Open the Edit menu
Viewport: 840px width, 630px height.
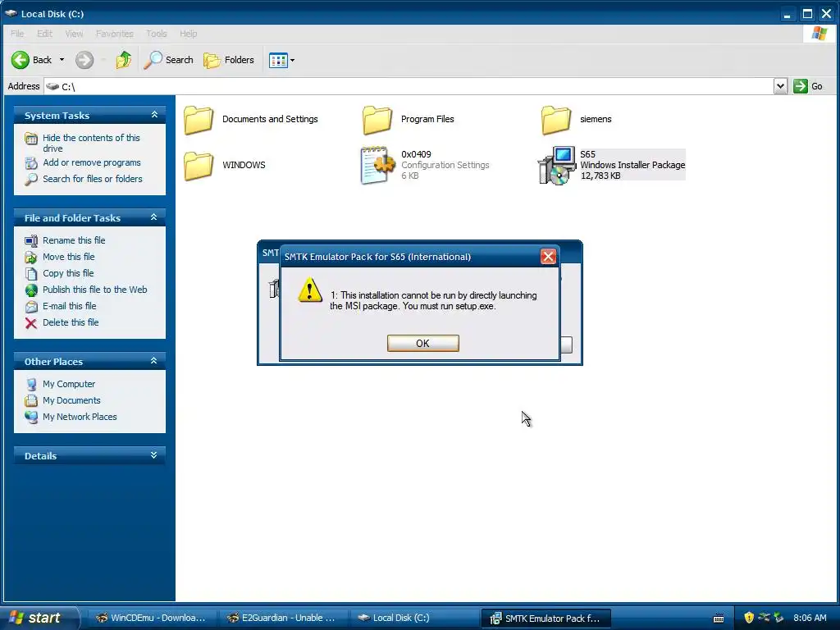pyautogui.click(x=44, y=34)
